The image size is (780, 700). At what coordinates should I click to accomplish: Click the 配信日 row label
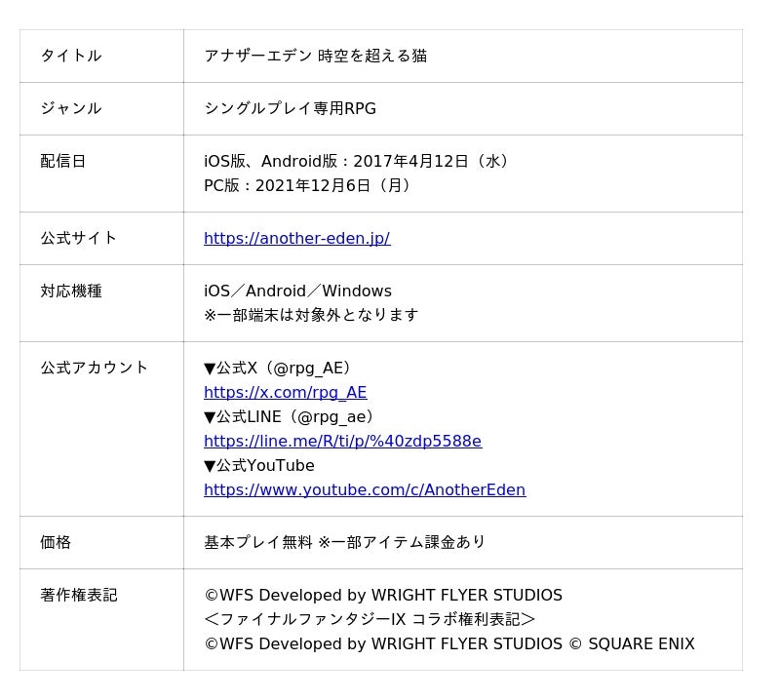(x=63, y=161)
